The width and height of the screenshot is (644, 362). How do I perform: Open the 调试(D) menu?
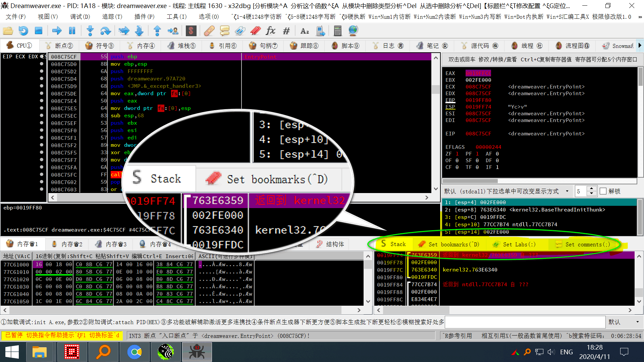tap(80, 16)
